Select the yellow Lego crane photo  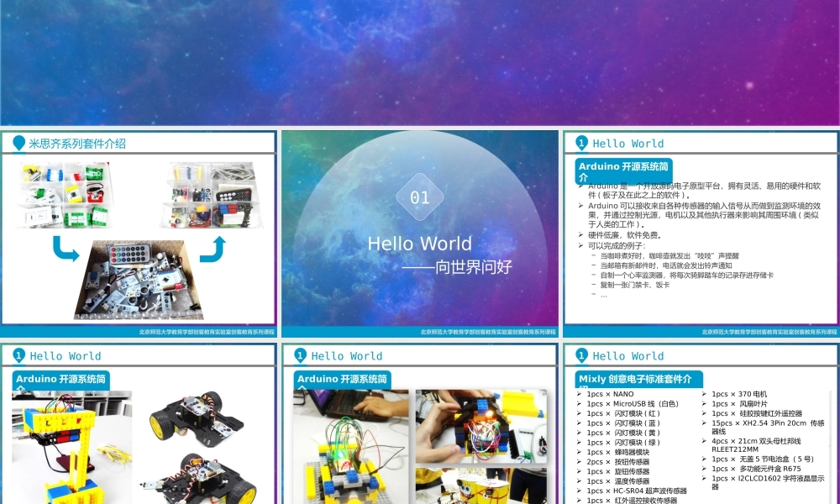pyautogui.click(x=71, y=448)
